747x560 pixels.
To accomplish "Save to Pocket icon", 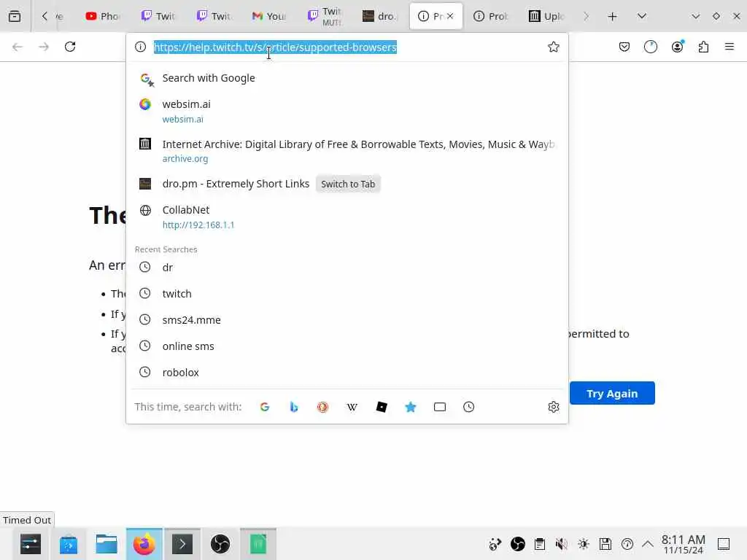I will pyautogui.click(x=624, y=47).
